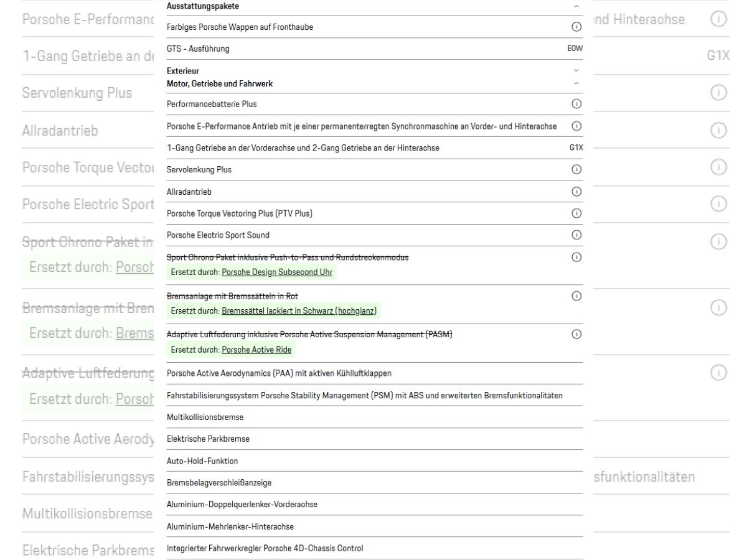
Task: Show info for Performancebatterie Plus
Action: (576, 103)
